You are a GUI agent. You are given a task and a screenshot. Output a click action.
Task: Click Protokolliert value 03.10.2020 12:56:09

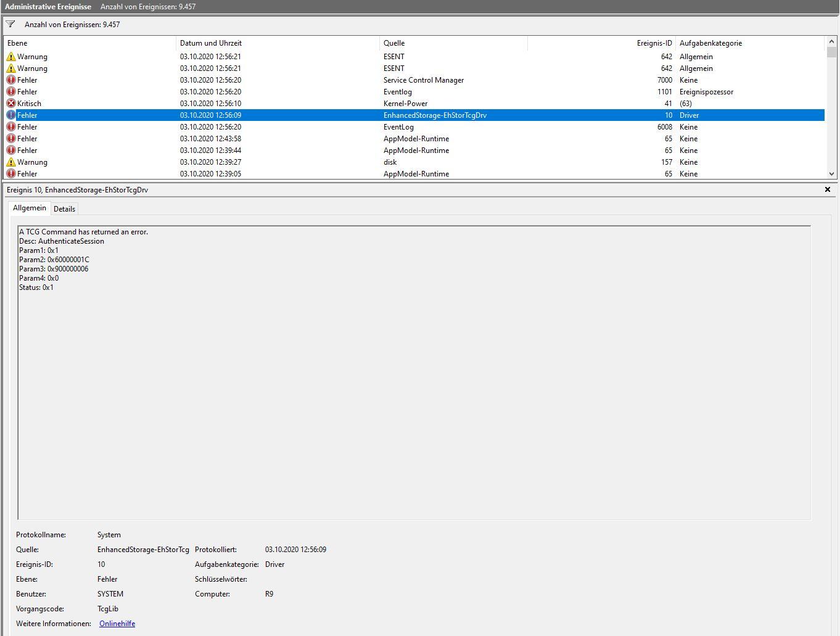tap(296, 550)
